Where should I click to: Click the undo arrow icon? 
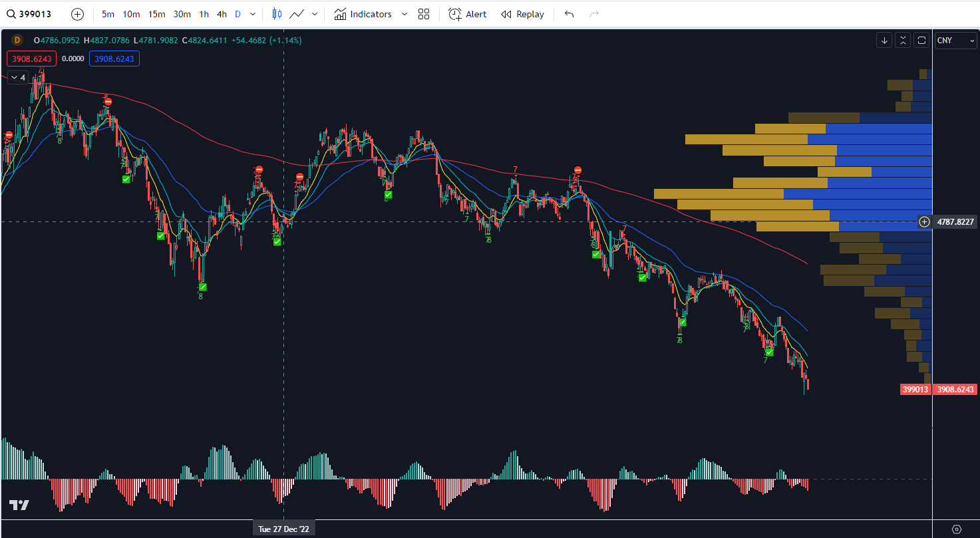[x=569, y=14]
